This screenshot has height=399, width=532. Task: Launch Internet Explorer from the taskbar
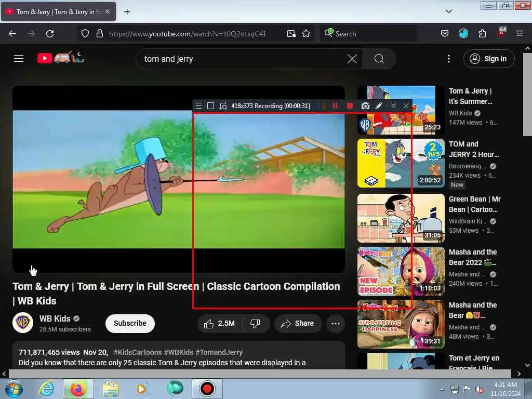46,389
